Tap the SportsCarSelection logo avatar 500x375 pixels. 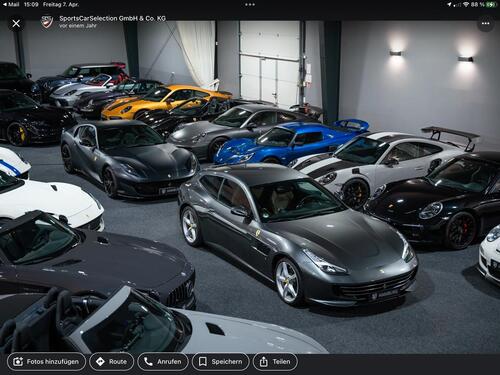coord(47,22)
